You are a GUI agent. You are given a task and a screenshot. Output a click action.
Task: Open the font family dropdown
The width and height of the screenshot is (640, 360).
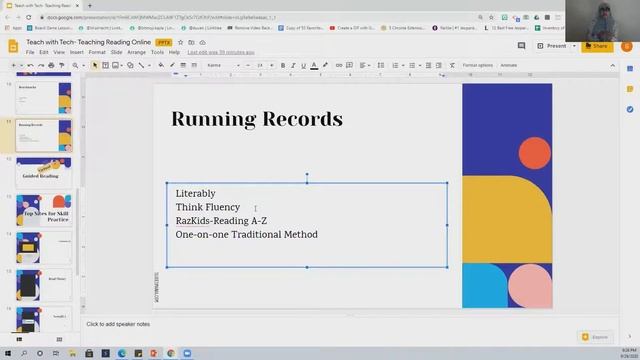[x=223, y=65]
